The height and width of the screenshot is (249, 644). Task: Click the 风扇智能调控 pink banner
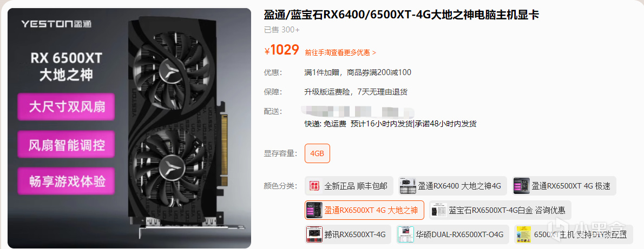[x=66, y=145]
